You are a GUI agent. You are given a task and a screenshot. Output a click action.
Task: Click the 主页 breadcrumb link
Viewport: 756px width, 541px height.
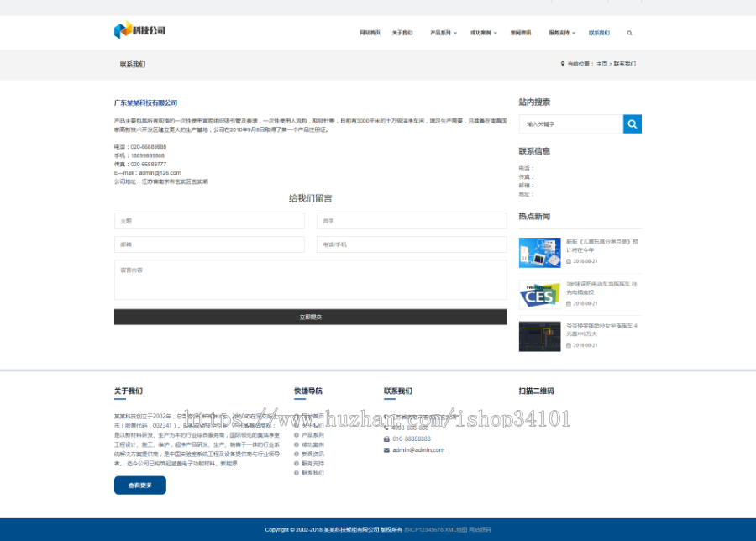(x=602, y=62)
